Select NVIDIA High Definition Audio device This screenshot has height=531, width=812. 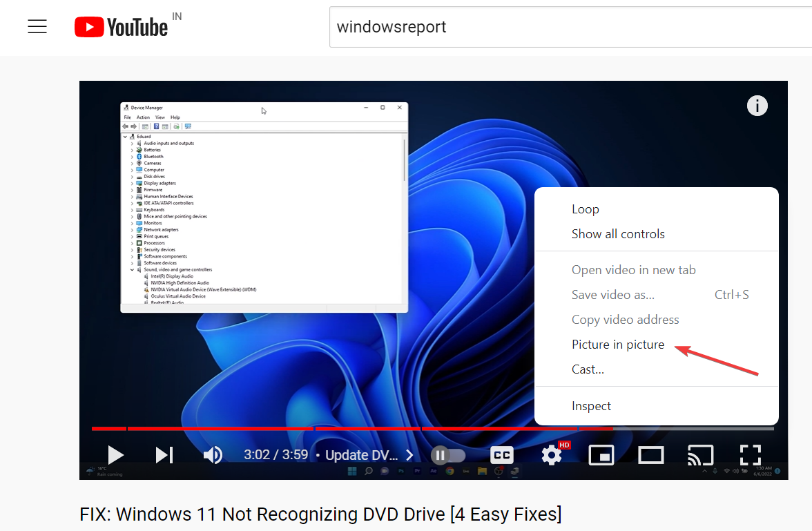pos(180,283)
